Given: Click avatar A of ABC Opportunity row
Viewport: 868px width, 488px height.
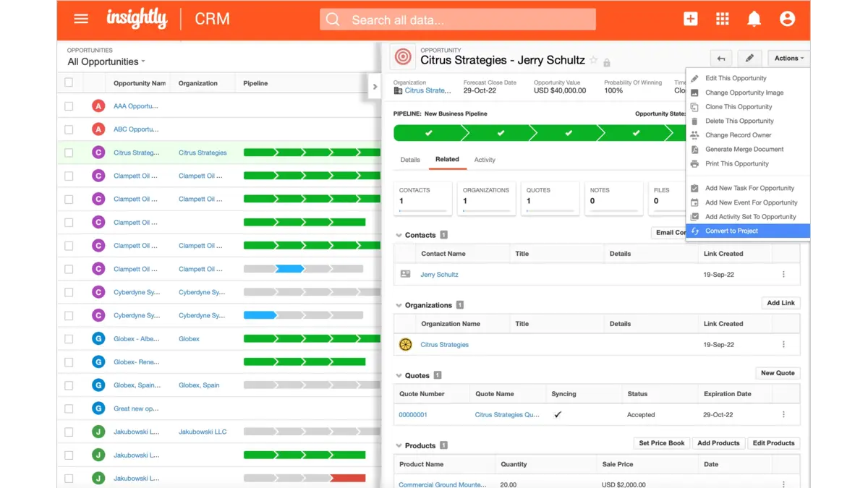Looking at the screenshot, I should 98,129.
